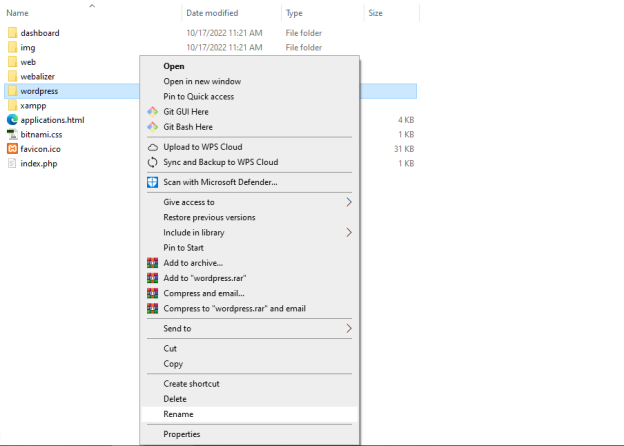Viewport: 624px width, 446px height.
Task: Select Add to archive... entry
Action: (x=250, y=263)
